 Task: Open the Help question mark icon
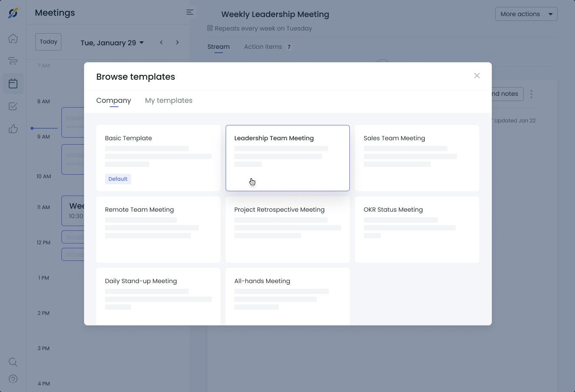[x=13, y=379]
